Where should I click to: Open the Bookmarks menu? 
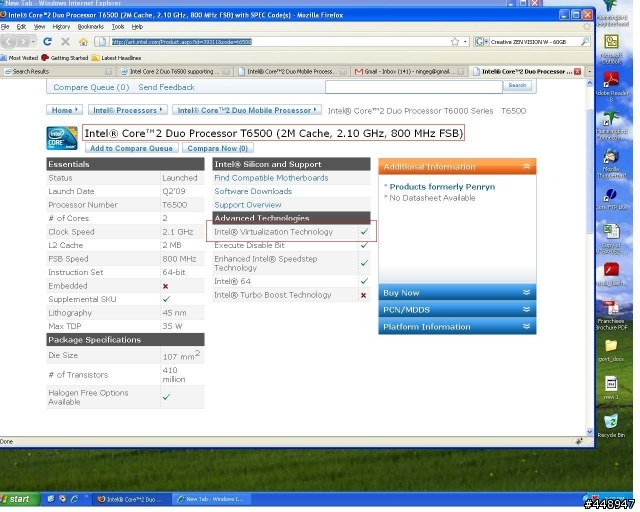click(x=91, y=27)
